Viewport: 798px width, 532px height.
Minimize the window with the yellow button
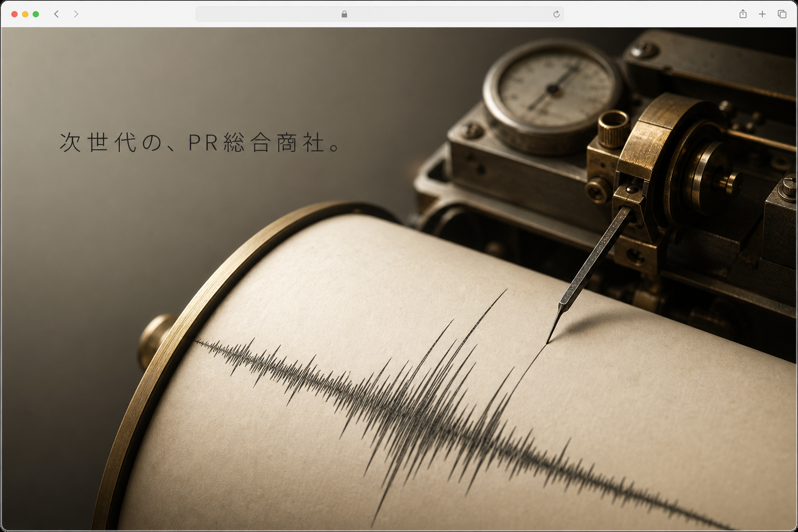click(25, 14)
